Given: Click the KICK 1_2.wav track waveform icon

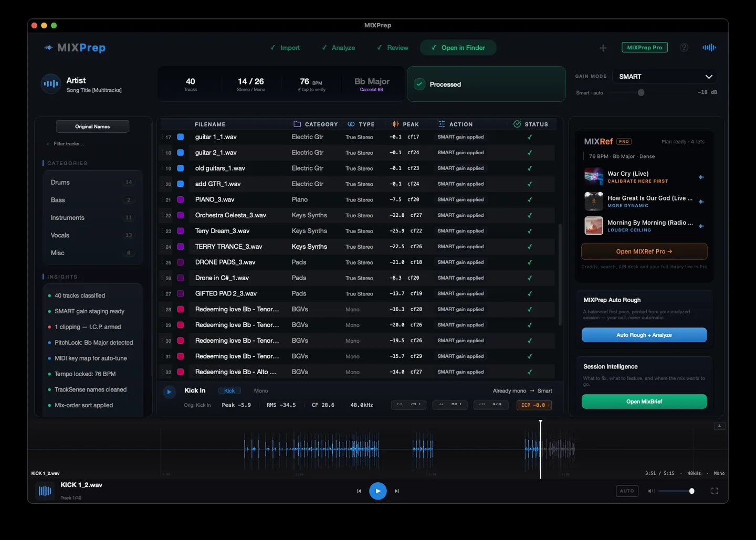Looking at the screenshot, I should pos(45,491).
